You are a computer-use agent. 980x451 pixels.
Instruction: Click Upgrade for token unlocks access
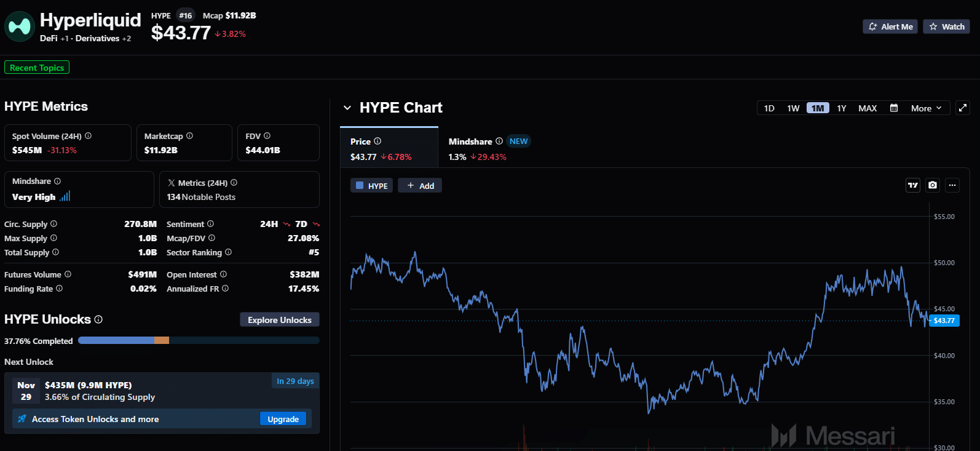(283, 419)
